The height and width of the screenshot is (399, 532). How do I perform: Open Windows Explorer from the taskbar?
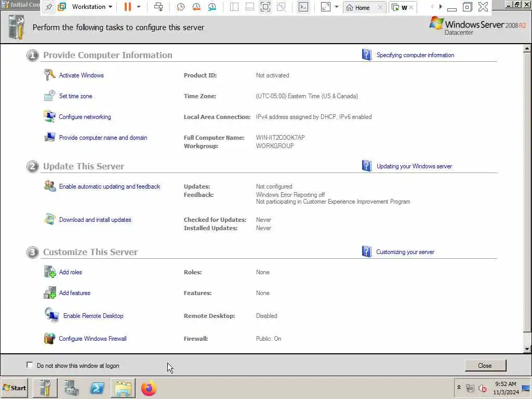pos(123,388)
